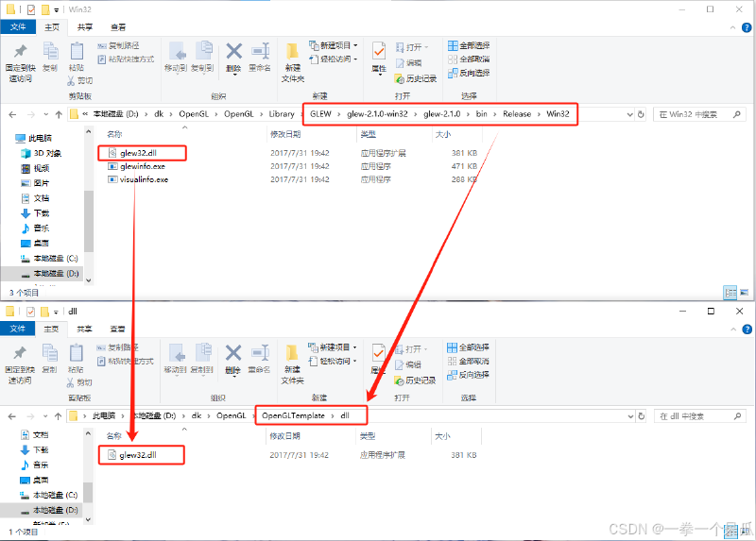Click search box in Win32 window
The width and height of the screenshot is (756, 541).
[x=699, y=114]
